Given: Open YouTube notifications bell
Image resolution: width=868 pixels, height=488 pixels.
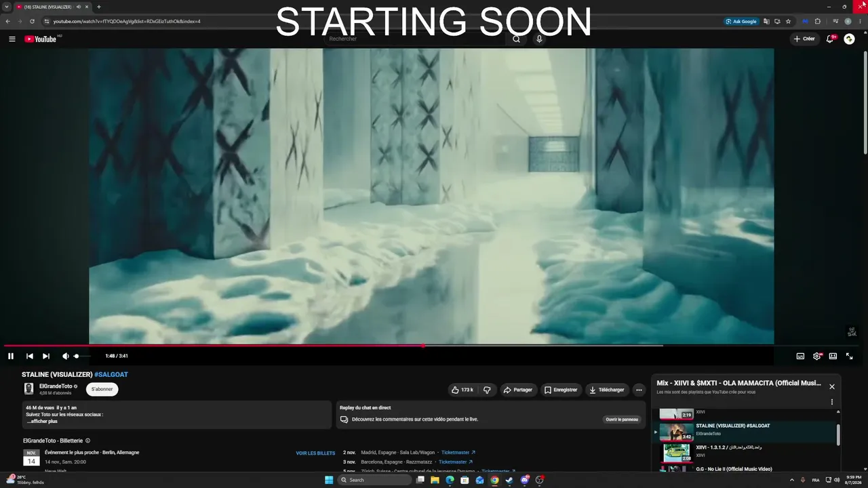Looking at the screenshot, I should (x=830, y=39).
